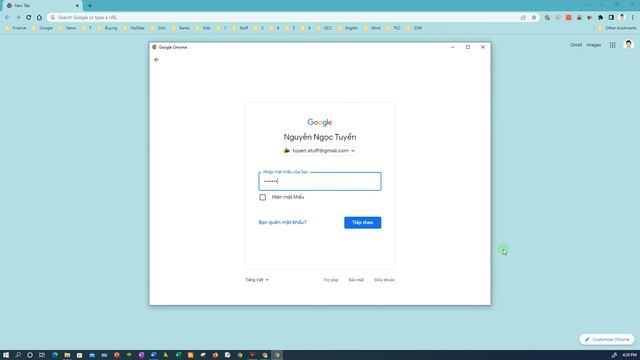Click the red extension icon
The width and height of the screenshot is (640, 360).
click(569, 18)
